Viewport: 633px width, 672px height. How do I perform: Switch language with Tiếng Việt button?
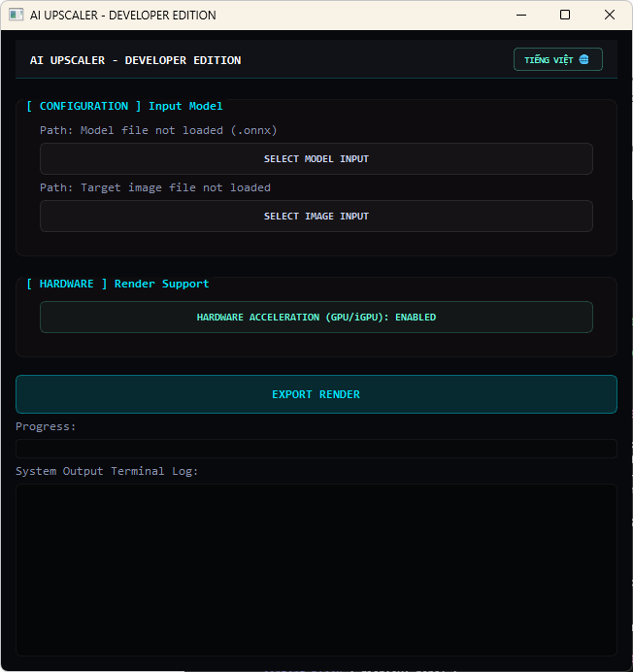558,59
